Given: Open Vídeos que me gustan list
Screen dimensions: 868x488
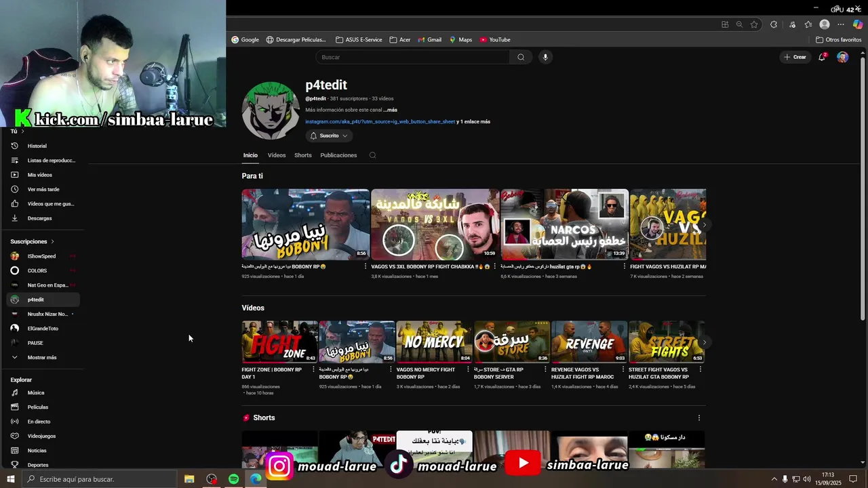Looking at the screenshot, I should click(x=43, y=203).
